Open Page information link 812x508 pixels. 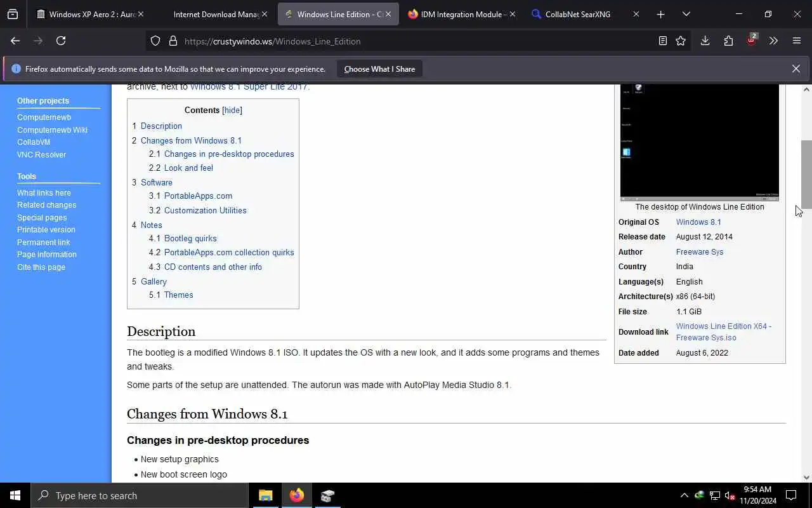47,255
